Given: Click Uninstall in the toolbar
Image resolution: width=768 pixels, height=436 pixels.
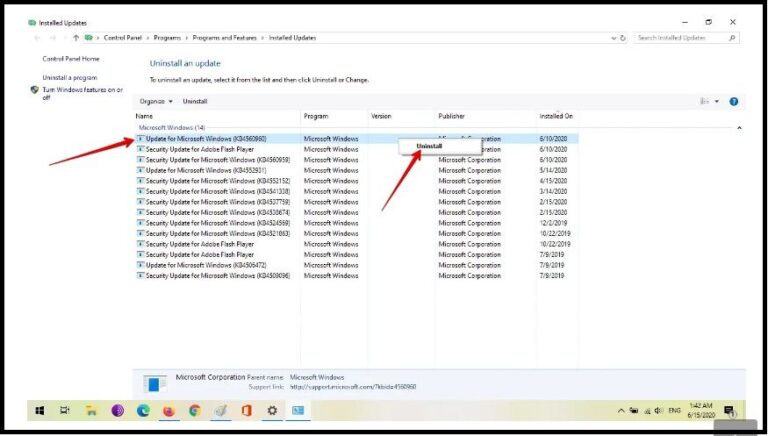Looking at the screenshot, I should pos(195,101).
